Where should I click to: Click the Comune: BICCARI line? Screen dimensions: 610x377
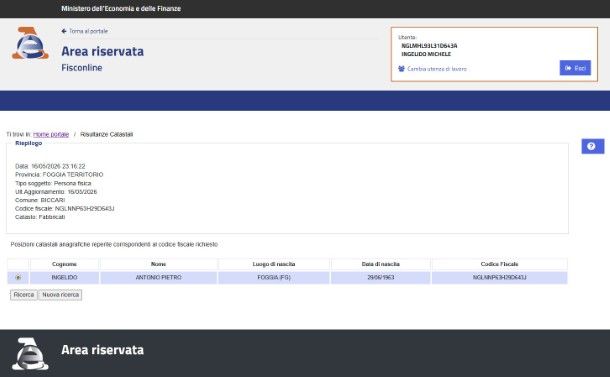coord(40,200)
